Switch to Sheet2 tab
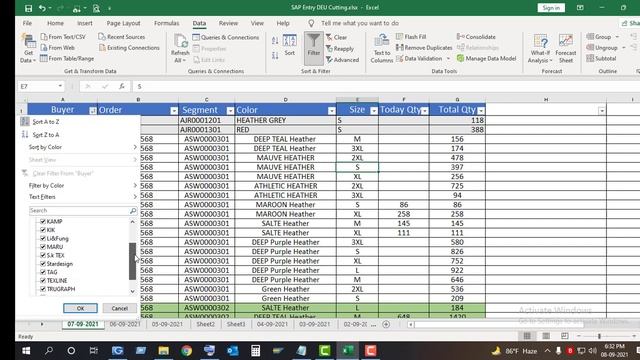The width and height of the screenshot is (640, 360). 205,324
